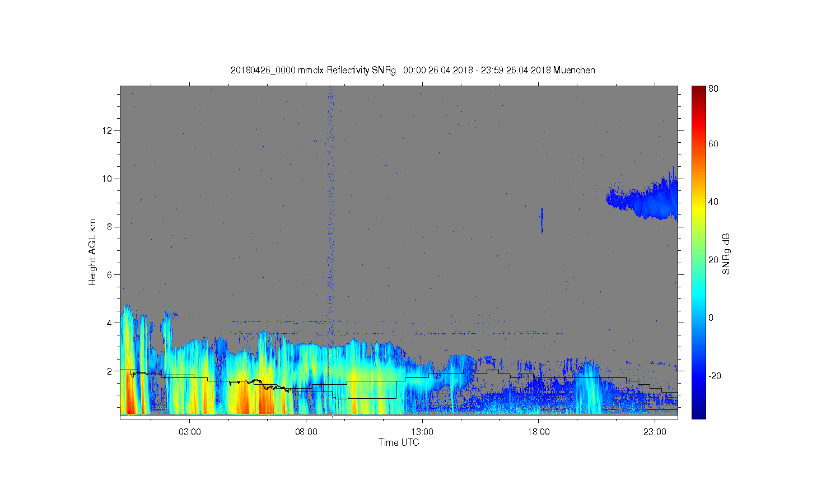
Task: Click the height tick label 6
Action: click(110, 275)
